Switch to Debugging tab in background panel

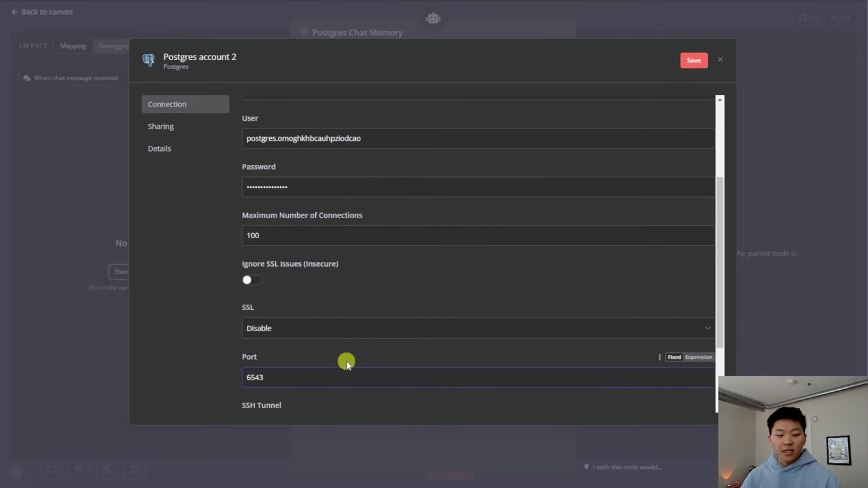point(114,46)
